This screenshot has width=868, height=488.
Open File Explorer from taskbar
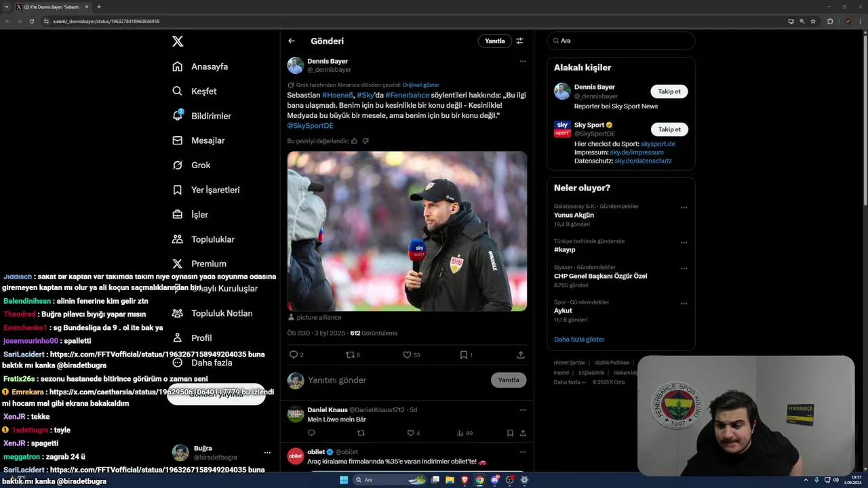[450, 480]
